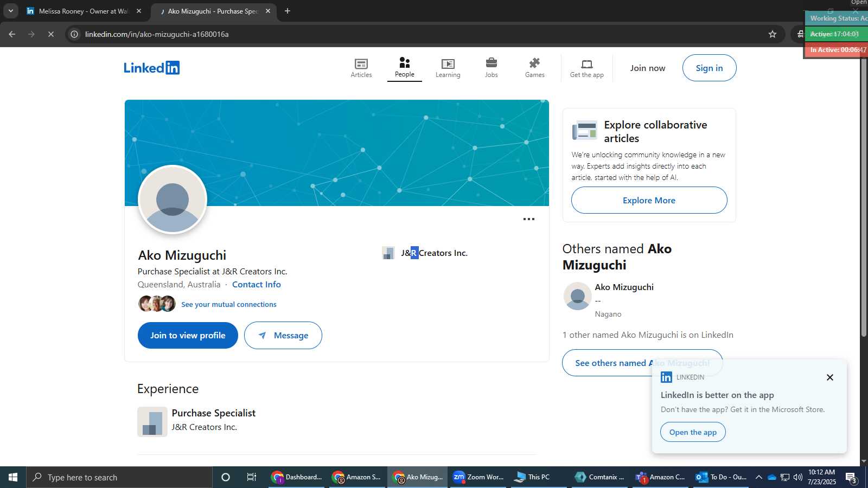Open the People section in LinkedIn nav
This screenshot has height=488, width=868.
coord(405,68)
